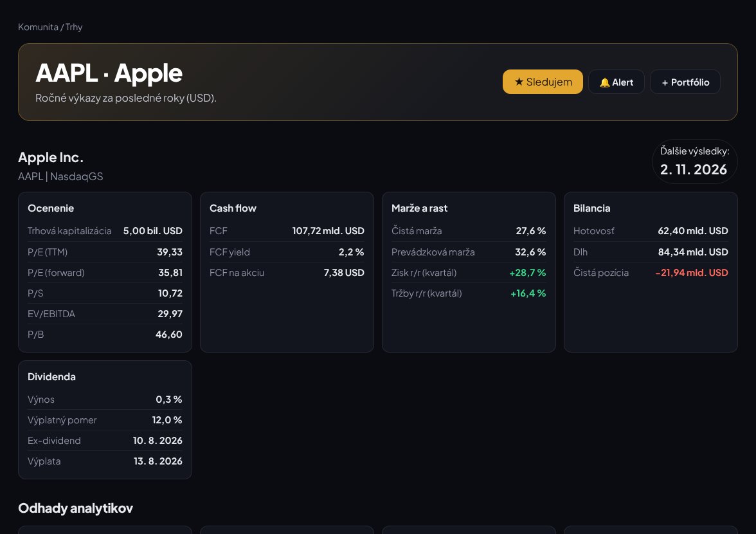Select the Dividenda card heading
This screenshot has height=534, width=756.
51,377
